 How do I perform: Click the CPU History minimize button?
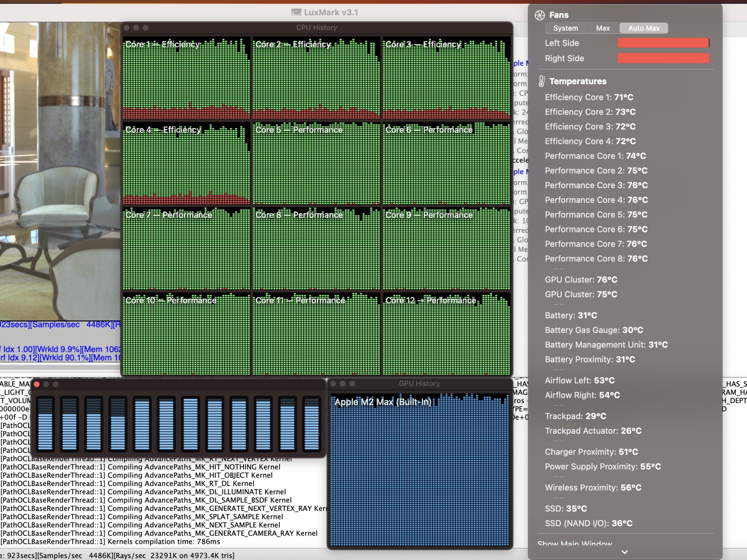tap(136, 28)
